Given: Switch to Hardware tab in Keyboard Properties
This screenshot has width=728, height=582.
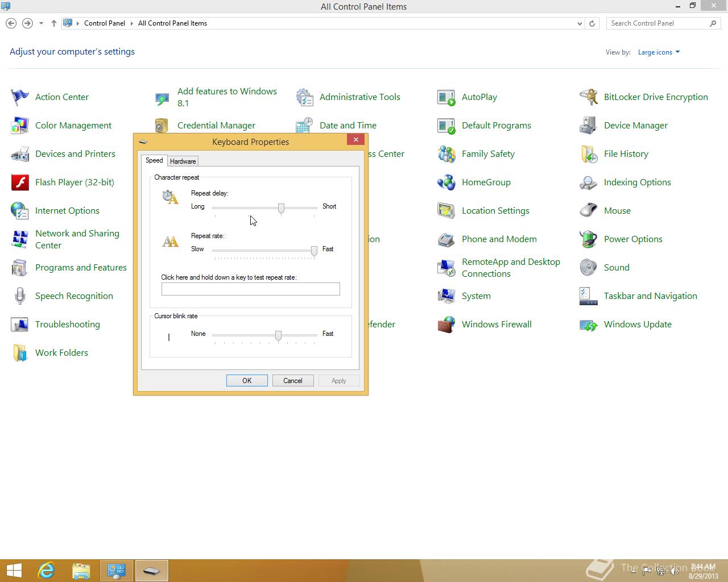Looking at the screenshot, I should pyautogui.click(x=183, y=161).
